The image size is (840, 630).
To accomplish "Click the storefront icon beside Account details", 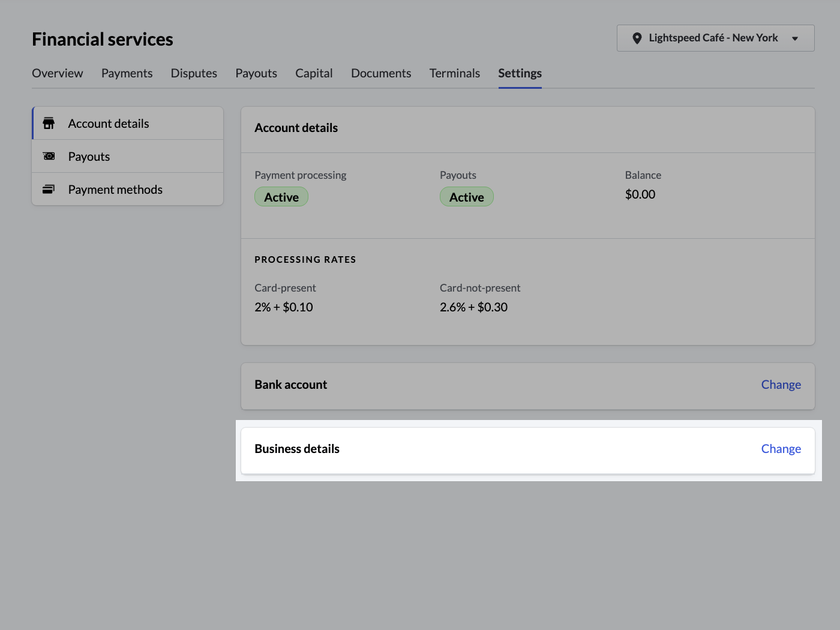I will click(x=49, y=123).
